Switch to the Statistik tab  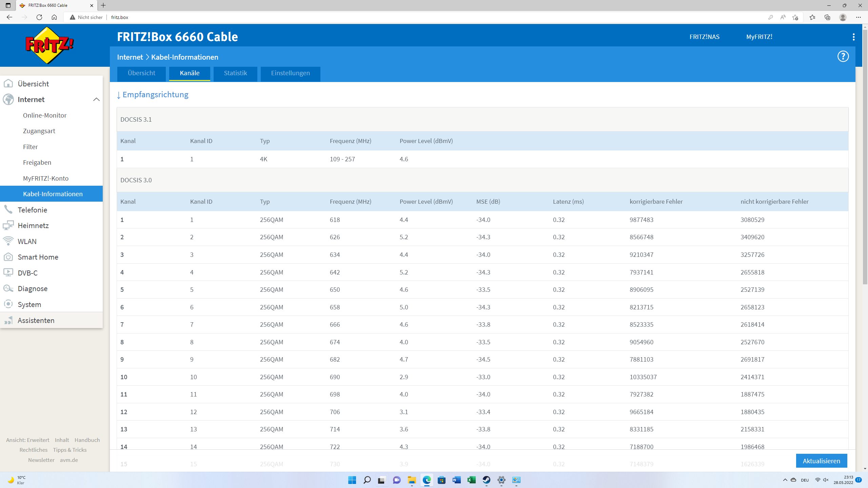[235, 73]
